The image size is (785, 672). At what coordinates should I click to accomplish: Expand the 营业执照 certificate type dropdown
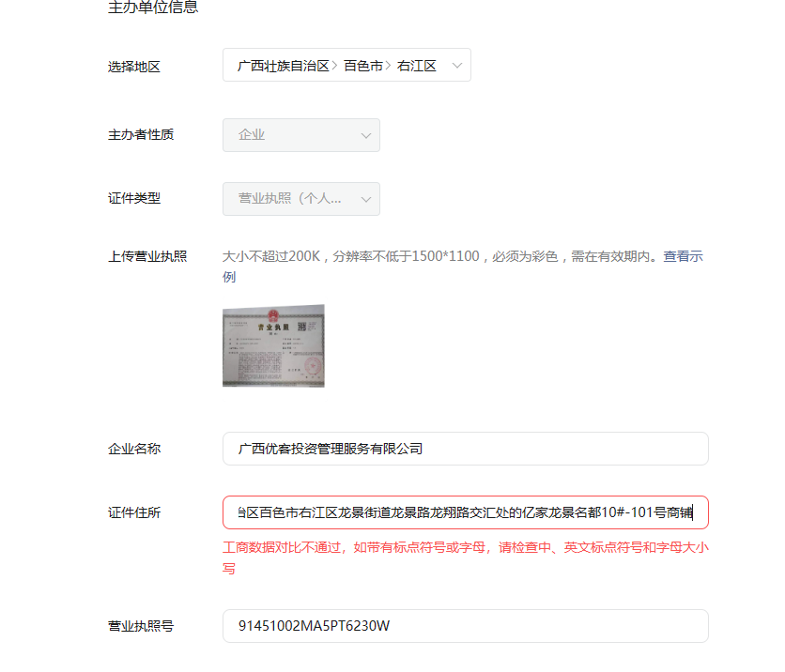(300, 199)
